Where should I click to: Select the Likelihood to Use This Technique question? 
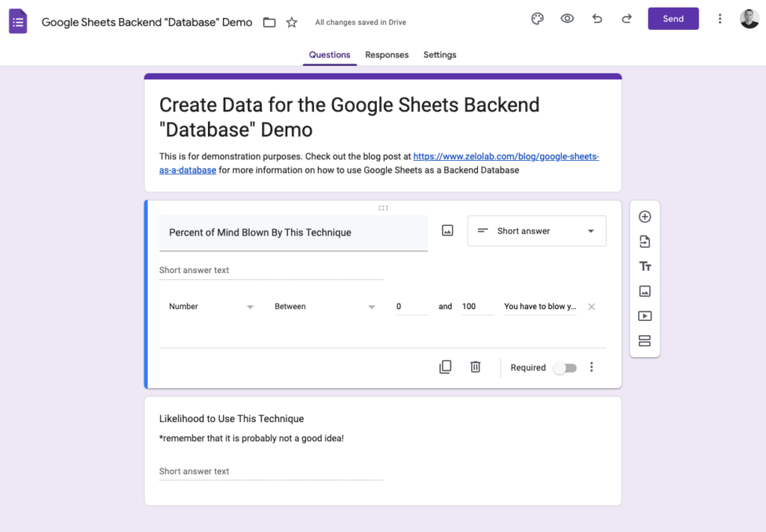(x=232, y=419)
